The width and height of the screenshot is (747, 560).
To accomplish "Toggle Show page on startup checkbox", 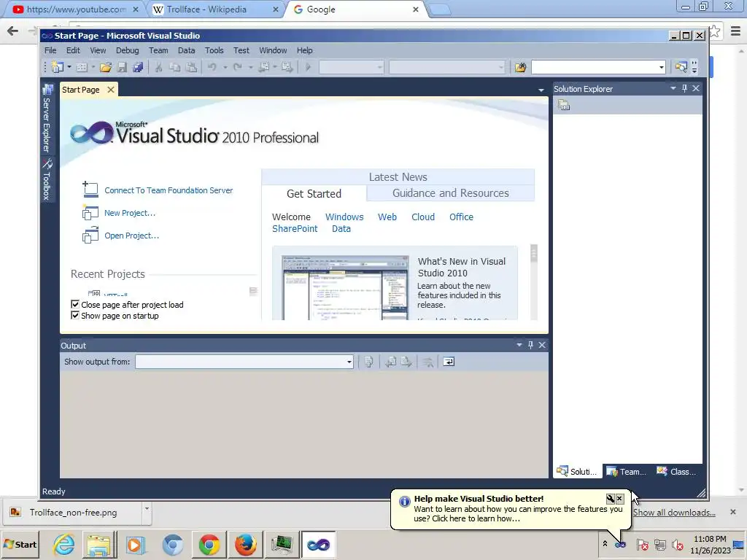I will click(x=75, y=315).
